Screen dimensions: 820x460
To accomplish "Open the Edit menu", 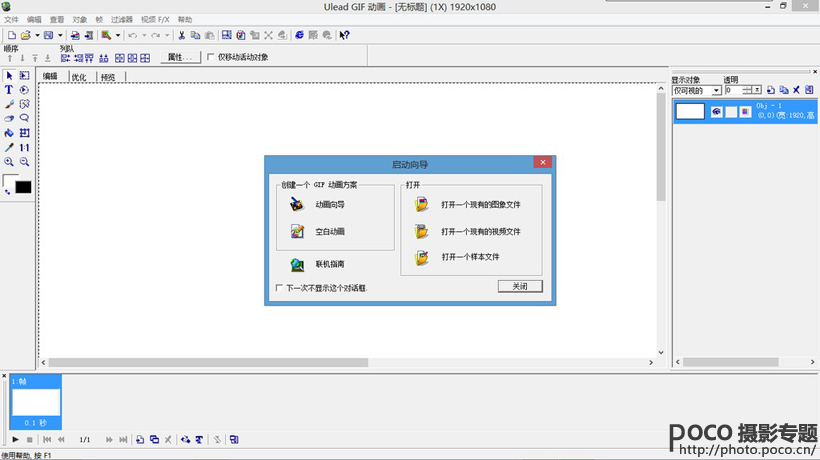I will (34, 19).
